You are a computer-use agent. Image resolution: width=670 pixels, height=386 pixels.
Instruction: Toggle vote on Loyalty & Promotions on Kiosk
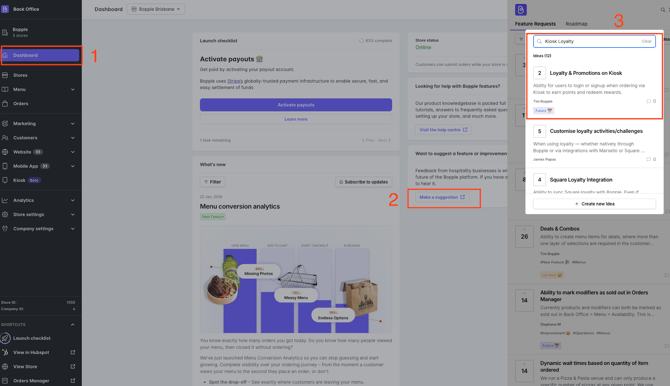(x=539, y=73)
